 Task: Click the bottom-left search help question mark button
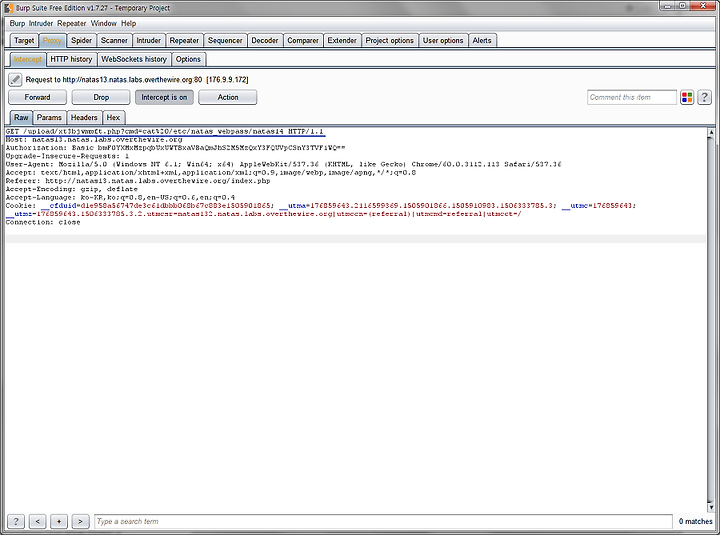[x=16, y=521]
